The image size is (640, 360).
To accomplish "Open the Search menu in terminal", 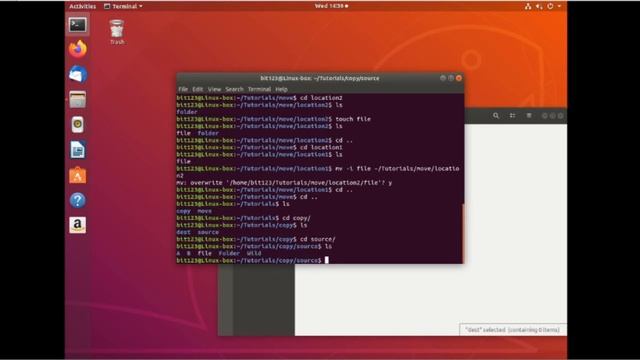I will pyautogui.click(x=234, y=89).
